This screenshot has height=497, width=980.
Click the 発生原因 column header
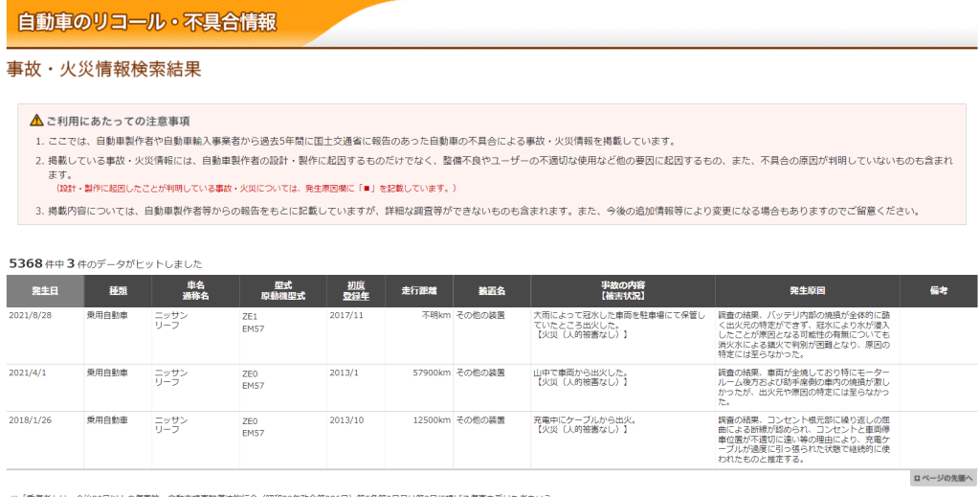coord(807,290)
